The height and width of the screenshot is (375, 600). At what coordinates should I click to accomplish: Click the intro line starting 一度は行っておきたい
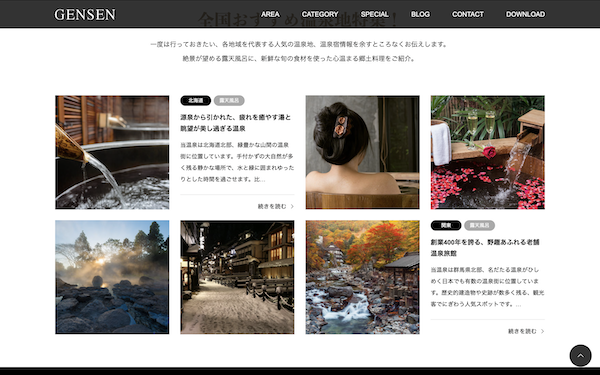pyautogui.click(x=299, y=44)
